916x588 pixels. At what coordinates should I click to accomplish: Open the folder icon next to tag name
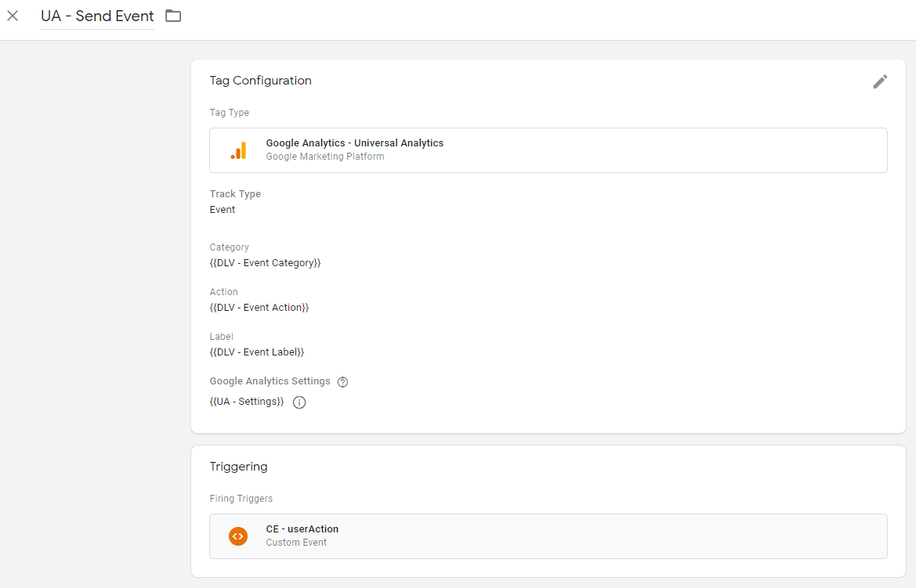[173, 16]
